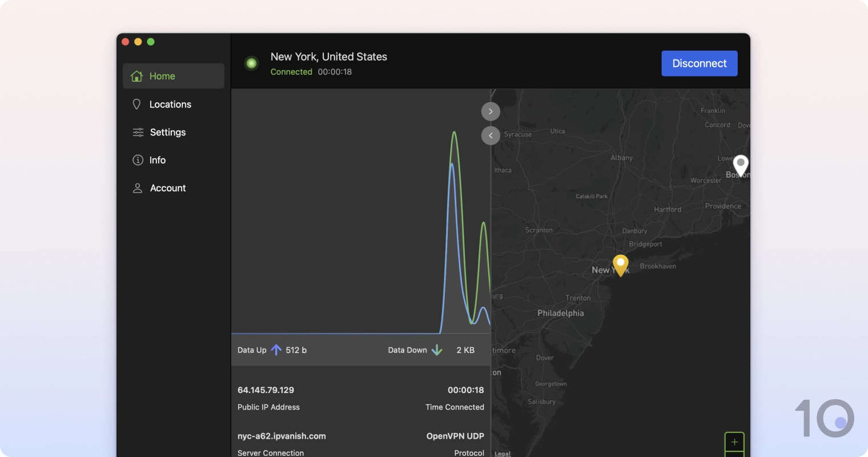Click the 64.145.79.129 IP address
The width and height of the screenshot is (868, 457).
tap(266, 390)
